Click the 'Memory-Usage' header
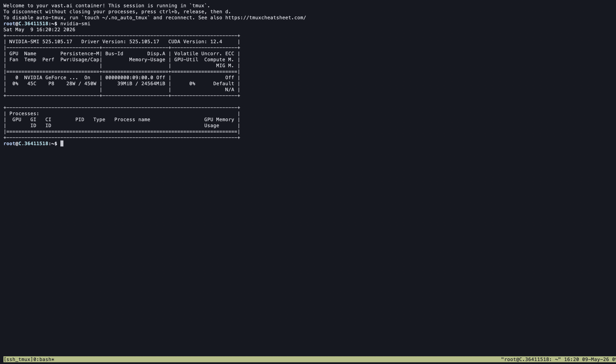This screenshot has width=616, height=364. [x=147, y=60]
